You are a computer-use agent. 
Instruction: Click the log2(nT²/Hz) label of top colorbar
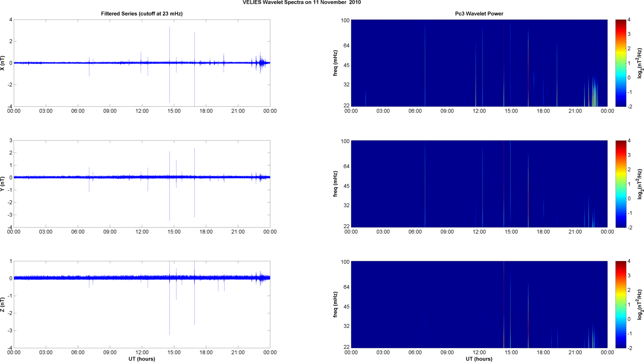(640, 63)
